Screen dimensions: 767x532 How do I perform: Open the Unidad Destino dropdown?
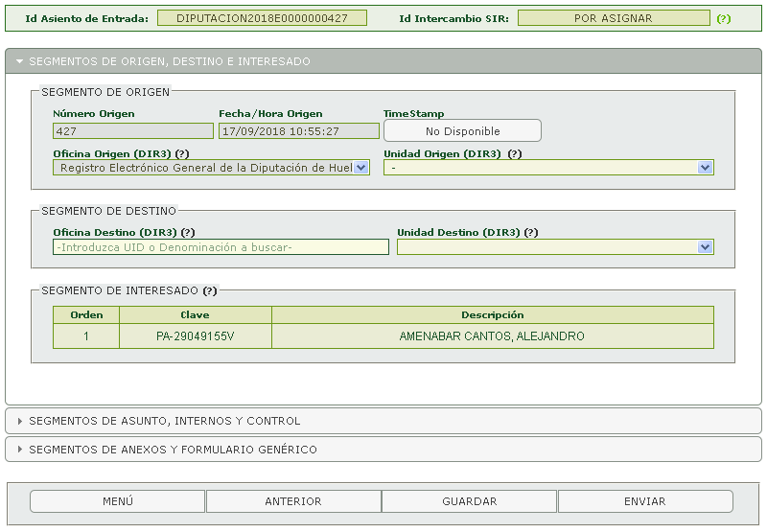pyautogui.click(x=555, y=247)
